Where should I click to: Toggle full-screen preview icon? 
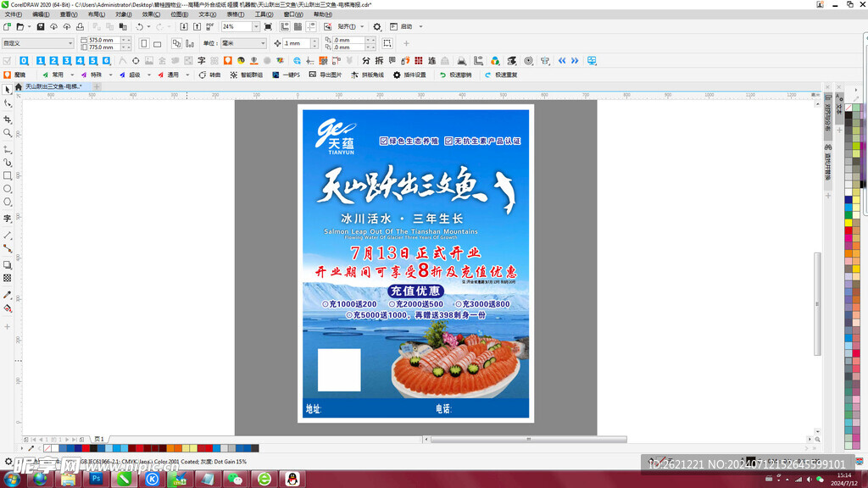(x=268, y=26)
